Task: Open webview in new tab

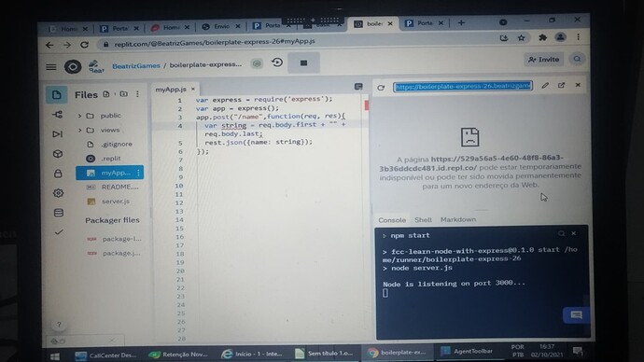Action: pos(562,85)
